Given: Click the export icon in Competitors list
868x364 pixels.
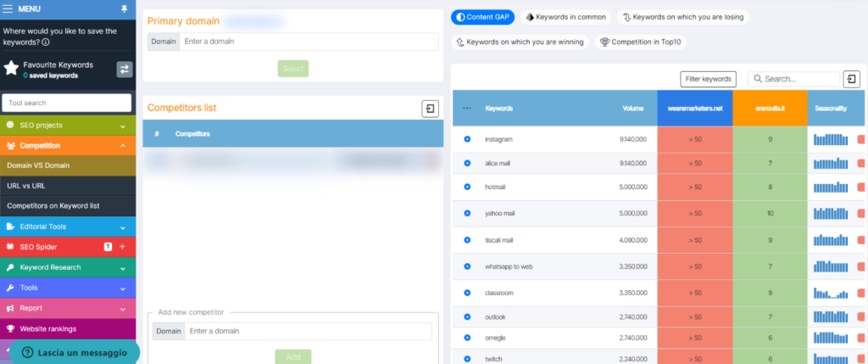Looking at the screenshot, I should (x=430, y=109).
